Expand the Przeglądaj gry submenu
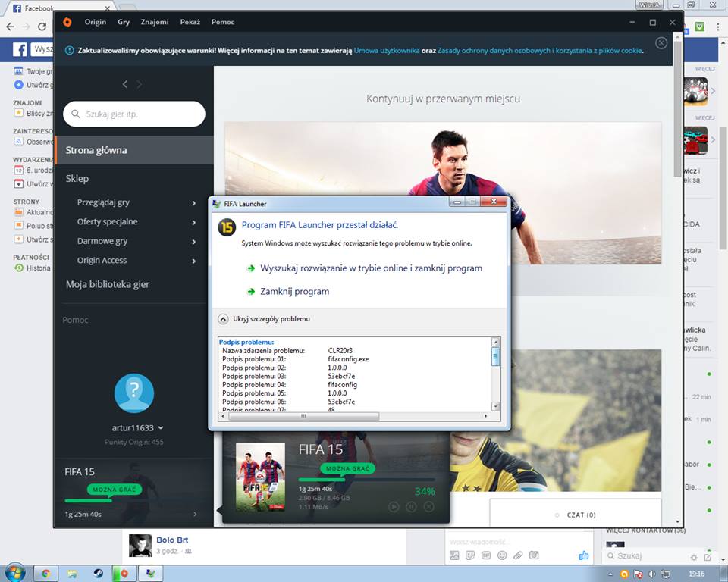This screenshot has width=728, height=582. [194, 203]
